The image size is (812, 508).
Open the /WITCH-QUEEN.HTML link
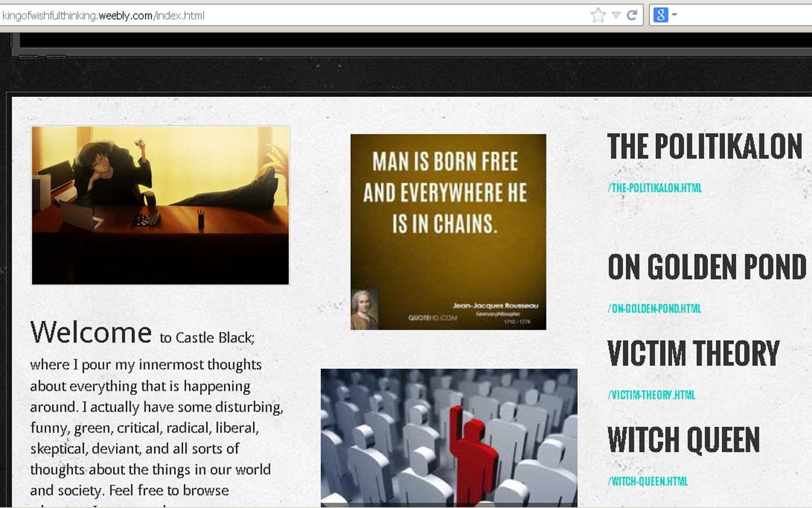pos(648,481)
